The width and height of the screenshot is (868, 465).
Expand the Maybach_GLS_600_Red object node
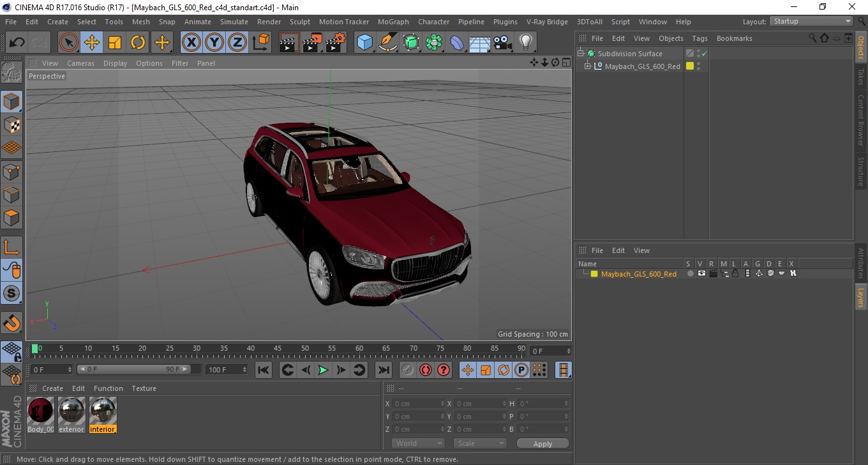[x=588, y=66]
